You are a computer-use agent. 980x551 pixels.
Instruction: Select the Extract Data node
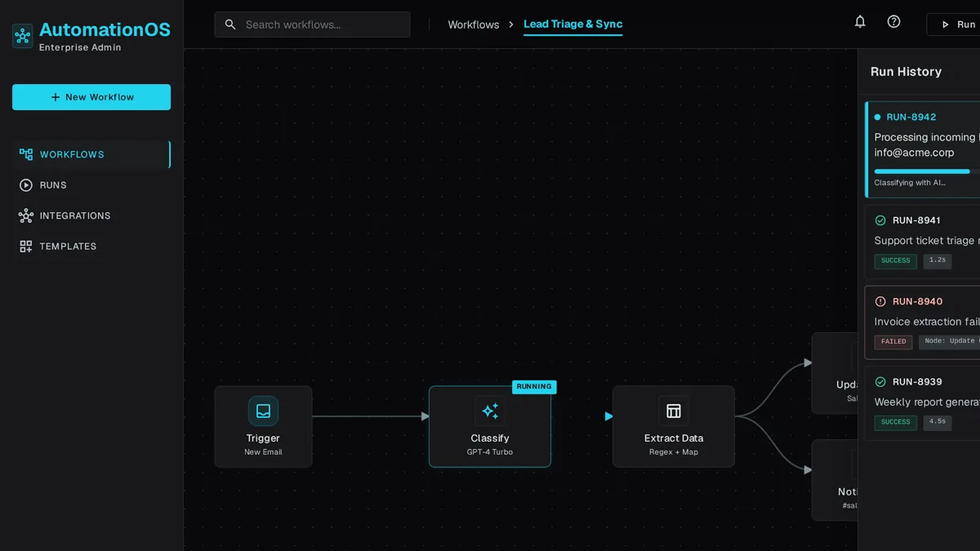674,427
